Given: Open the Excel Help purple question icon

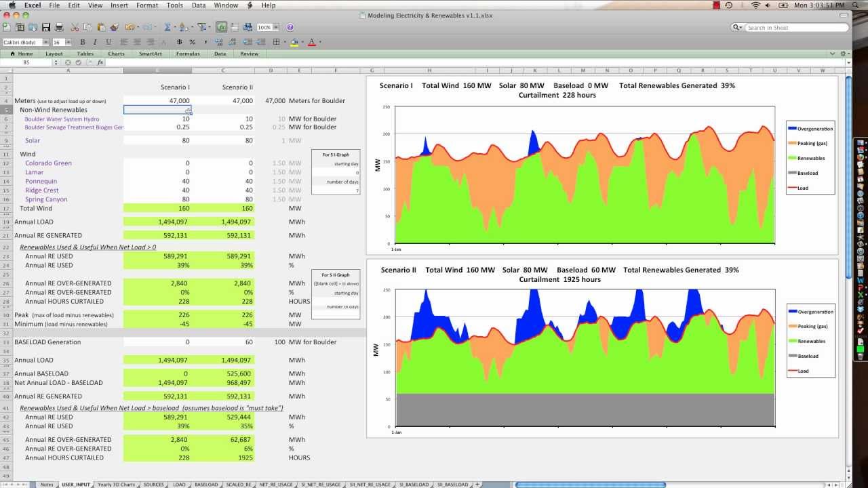Looking at the screenshot, I should pos(290,27).
